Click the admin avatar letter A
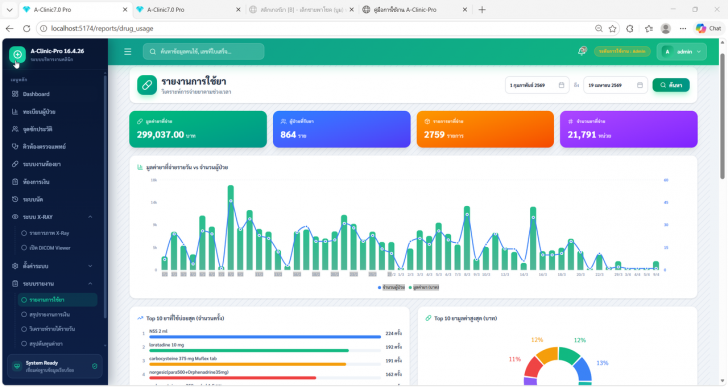Image resolution: width=728 pixels, height=387 pixels. coord(667,52)
